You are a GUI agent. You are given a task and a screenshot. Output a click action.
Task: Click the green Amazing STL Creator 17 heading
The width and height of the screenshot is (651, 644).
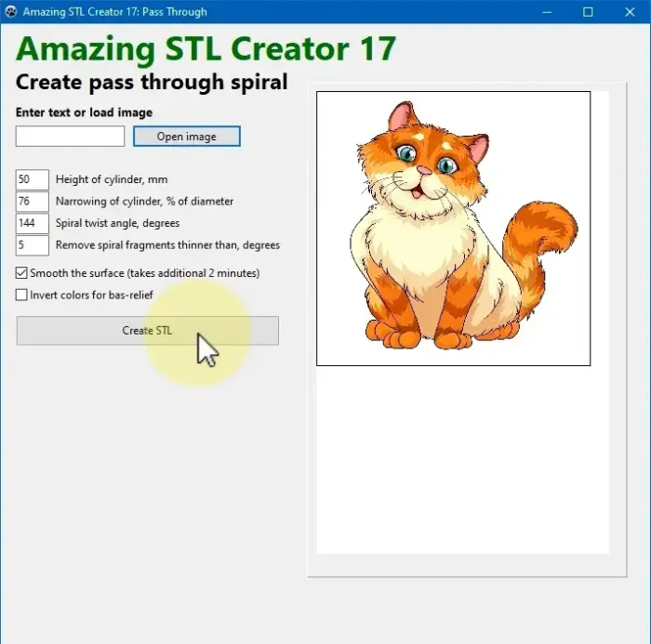pos(206,49)
